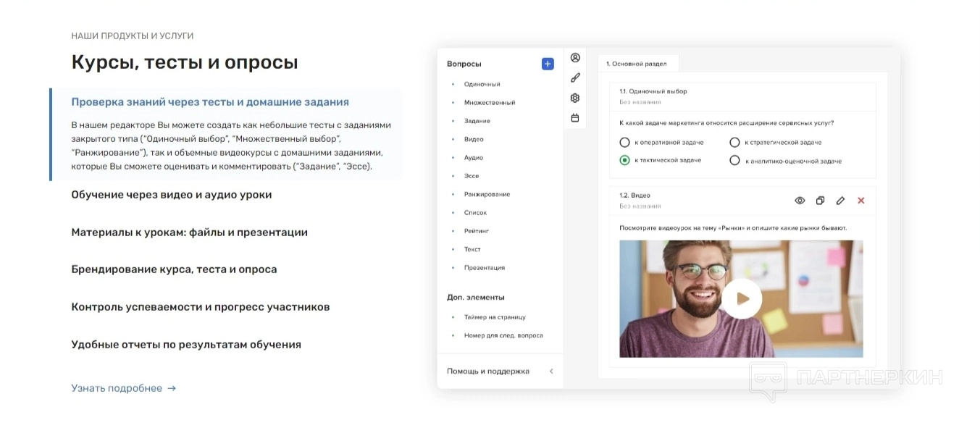Select "Обучение через видео и аудио уроки"
The width and height of the screenshot is (980, 441).
172,195
